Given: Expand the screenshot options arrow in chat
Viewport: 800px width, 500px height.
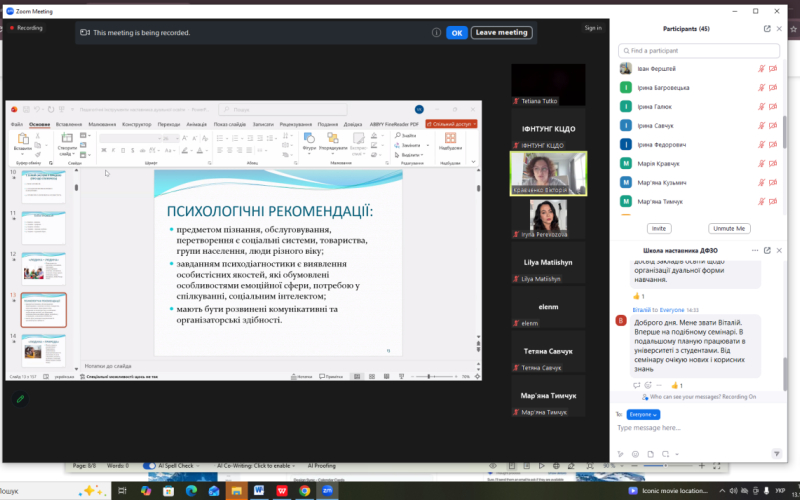Looking at the screenshot, I should [677, 454].
